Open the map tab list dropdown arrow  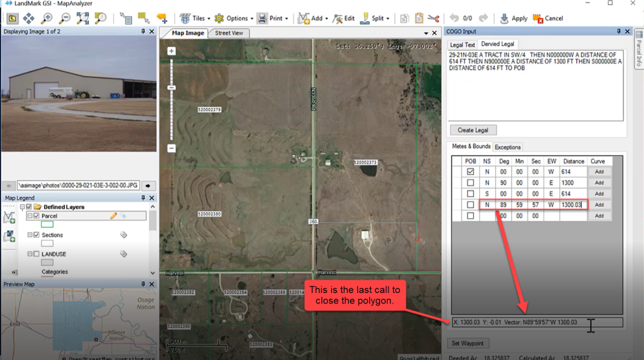426,33
